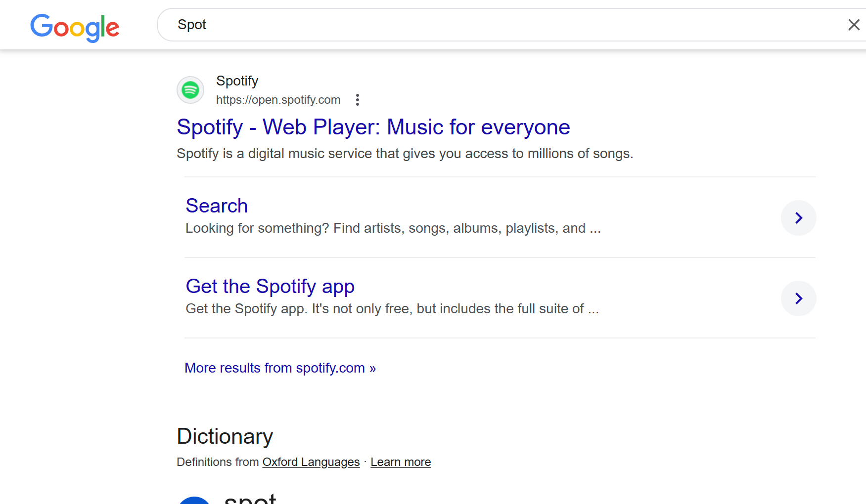Open Spotify - Web Player: Music for everyone
This screenshot has height=504, width=866.
tap(373, 127)
